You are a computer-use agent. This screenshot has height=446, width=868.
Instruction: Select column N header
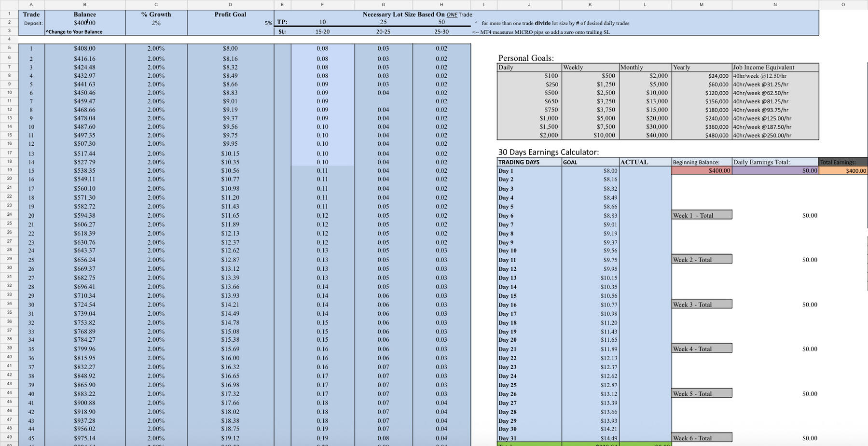click(775, 5)
